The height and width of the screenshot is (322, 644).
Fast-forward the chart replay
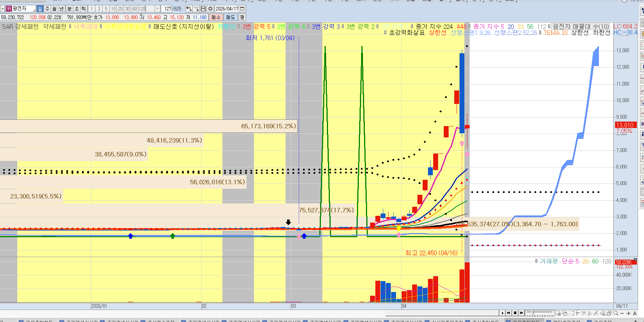click(521, 313)
